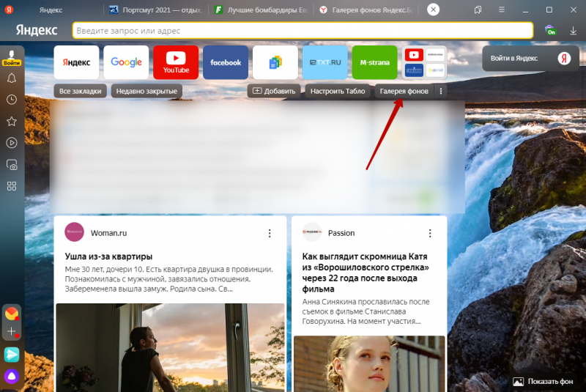Viewport: 586px width, 392px height.
Task: Open the messenger paper-plane icon
Action: (x=12, y=355)
